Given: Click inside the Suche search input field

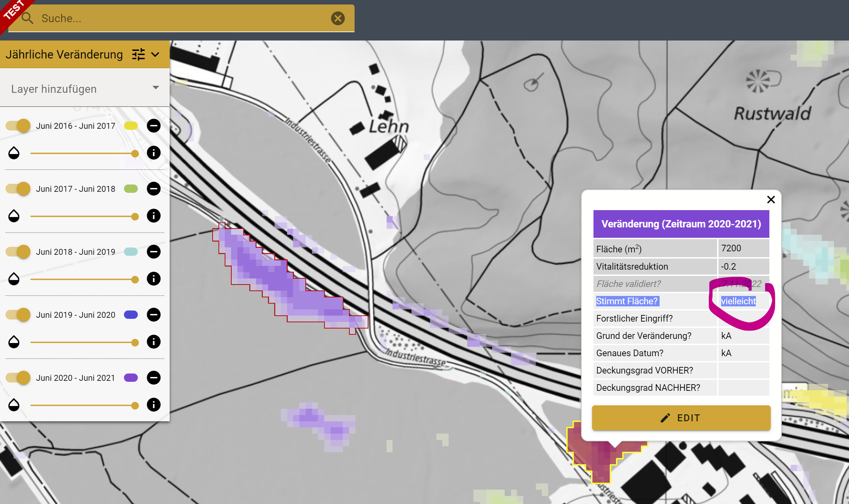Looking at the screenshot, I should pyautogui.click(x=138, y=18).
